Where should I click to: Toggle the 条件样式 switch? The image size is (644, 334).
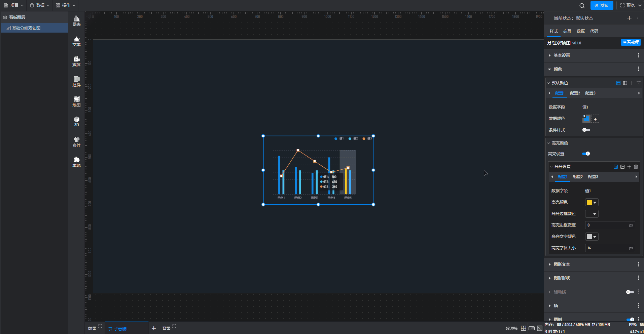click(586, 130)
